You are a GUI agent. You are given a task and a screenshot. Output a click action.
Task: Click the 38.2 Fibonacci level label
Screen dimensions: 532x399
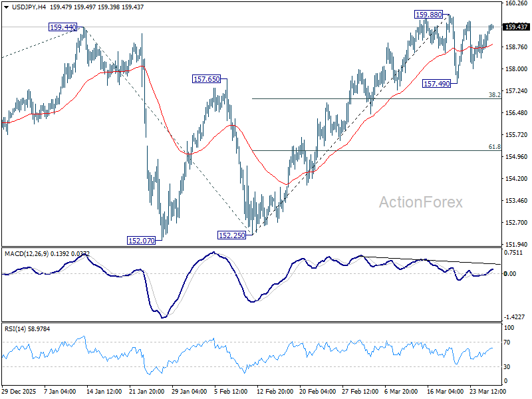click(494, 95)
